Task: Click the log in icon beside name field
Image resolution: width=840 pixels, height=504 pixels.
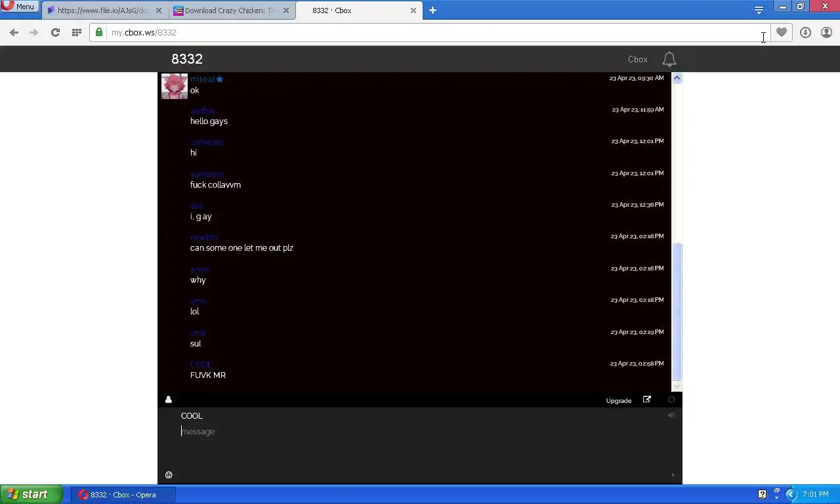Action: point(671,415)
